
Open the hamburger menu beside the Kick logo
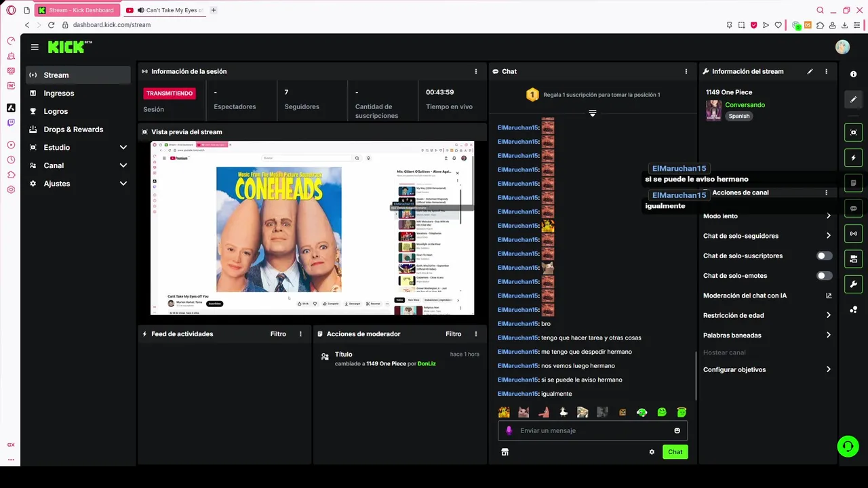tap(35, 47)
